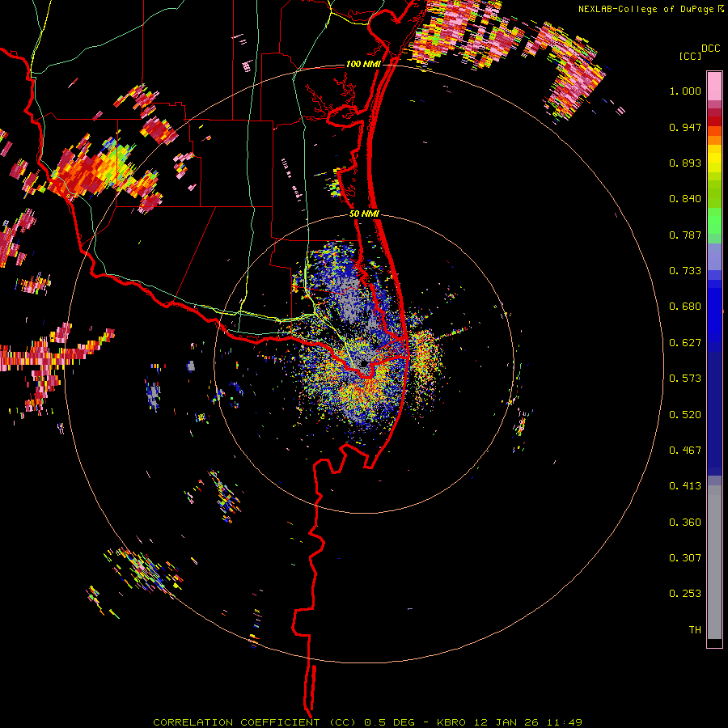Screen dimensions: 728x728
Task: Click the 12 JAN 26 date in the caption
Action: click(x=506, y=722)
